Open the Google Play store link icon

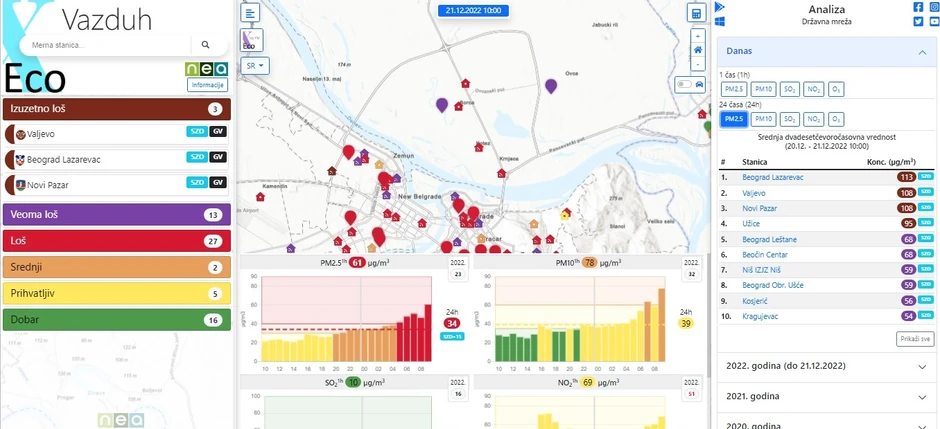point(720,7)
